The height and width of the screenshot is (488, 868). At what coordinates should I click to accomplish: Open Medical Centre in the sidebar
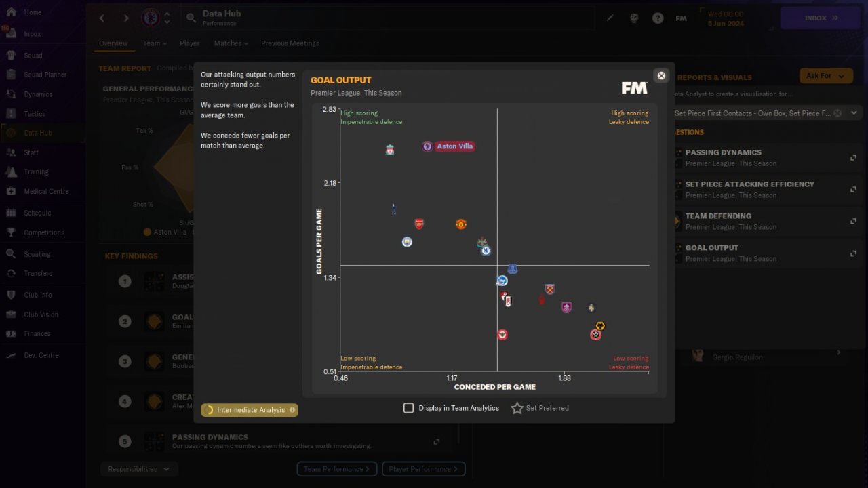(x=46, y=192)
